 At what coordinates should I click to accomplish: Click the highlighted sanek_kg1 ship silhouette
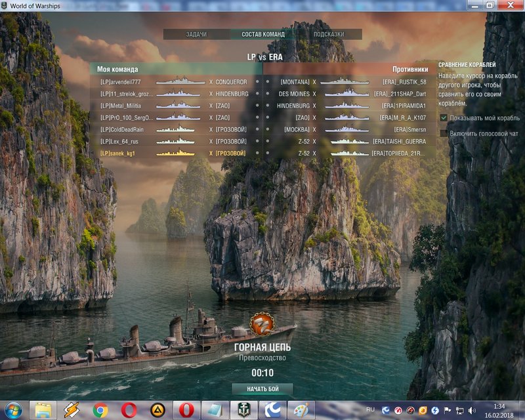tap(175, 153)
